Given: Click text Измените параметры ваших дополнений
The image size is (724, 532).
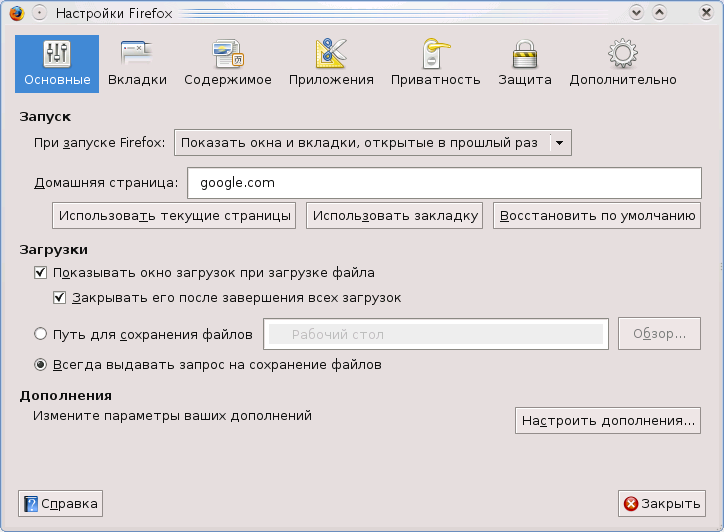Looking at the screenshot, I should 172,416.
